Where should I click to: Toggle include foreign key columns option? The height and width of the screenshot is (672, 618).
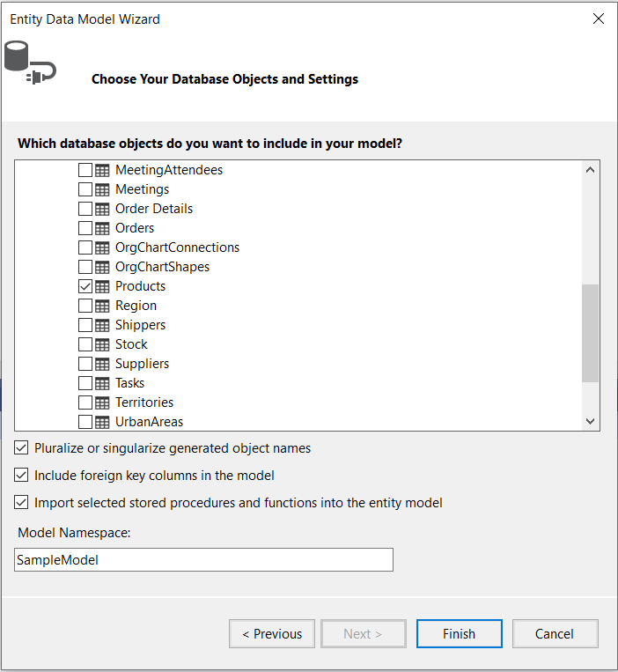point(22,476)
